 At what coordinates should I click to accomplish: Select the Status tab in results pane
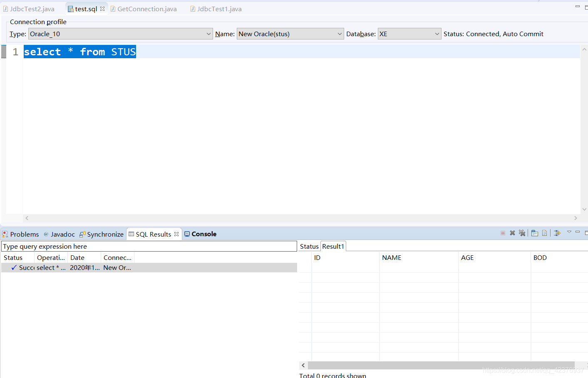[x=309, y=246]
